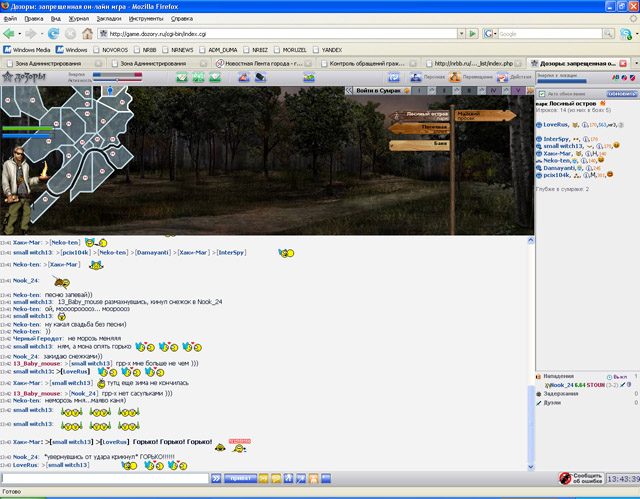Image resolution: width=640 pixels, height=499 pixels.
Task: Click the Firefox Stop loading icon
Action: pyautogui.click(x=70, y=34)
